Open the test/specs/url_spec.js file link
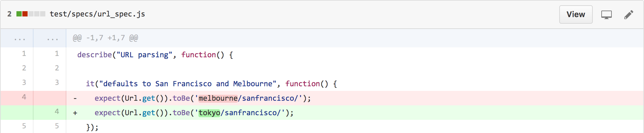The height and width of the screenshot is (133, 644). [x=97, y=14]
